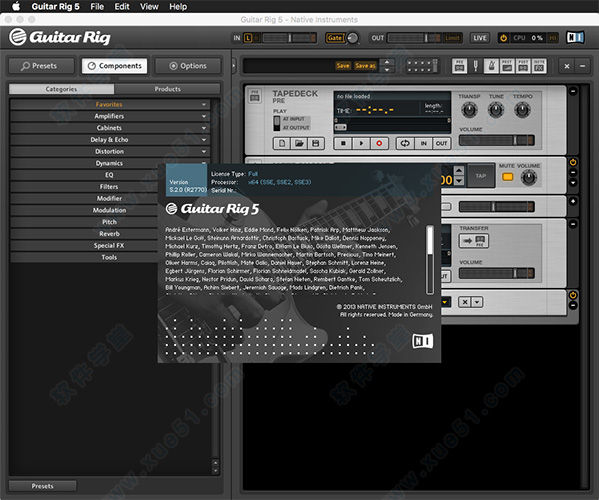Click the TRANSP knob
599x500 pixels.
(469, 110)
